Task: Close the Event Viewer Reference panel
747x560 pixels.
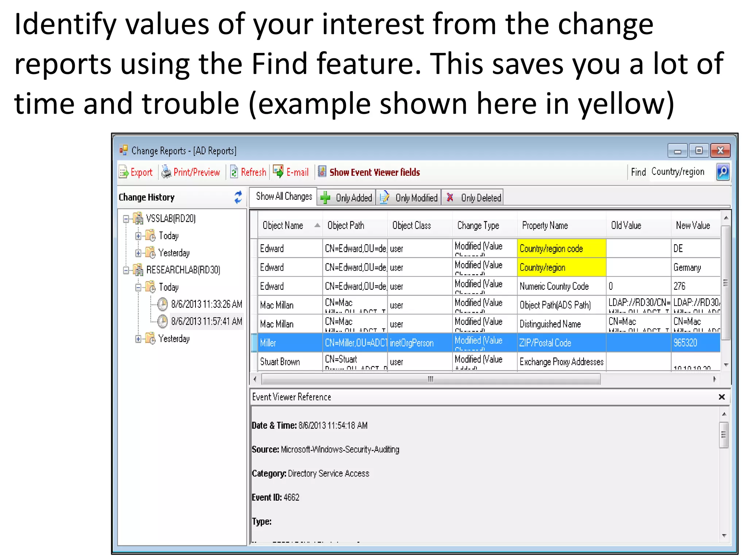Action: click(x=721, y=397)
